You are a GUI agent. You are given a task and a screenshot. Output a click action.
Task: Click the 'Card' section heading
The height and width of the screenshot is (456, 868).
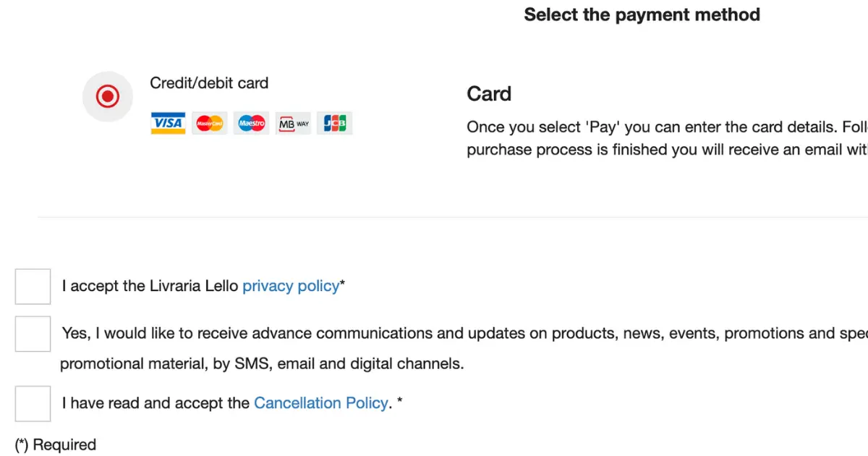(x=489, y=94)
